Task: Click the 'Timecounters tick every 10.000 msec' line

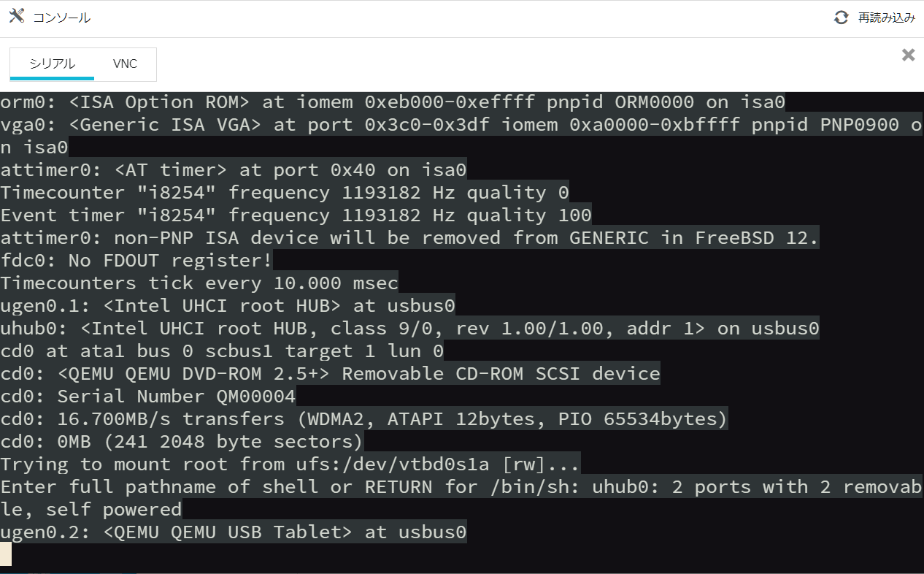Action: [199, 283]
